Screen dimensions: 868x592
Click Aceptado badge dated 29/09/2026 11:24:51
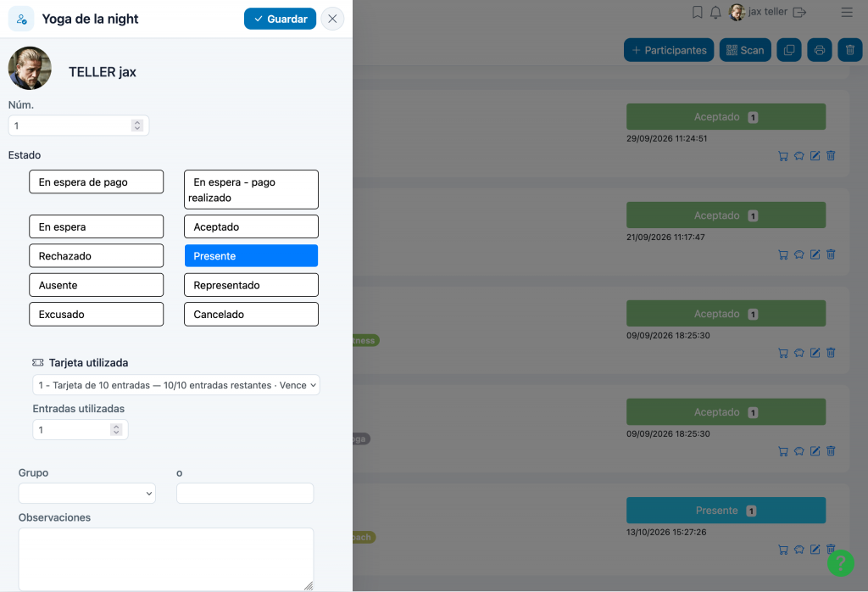tap(726, 117)
